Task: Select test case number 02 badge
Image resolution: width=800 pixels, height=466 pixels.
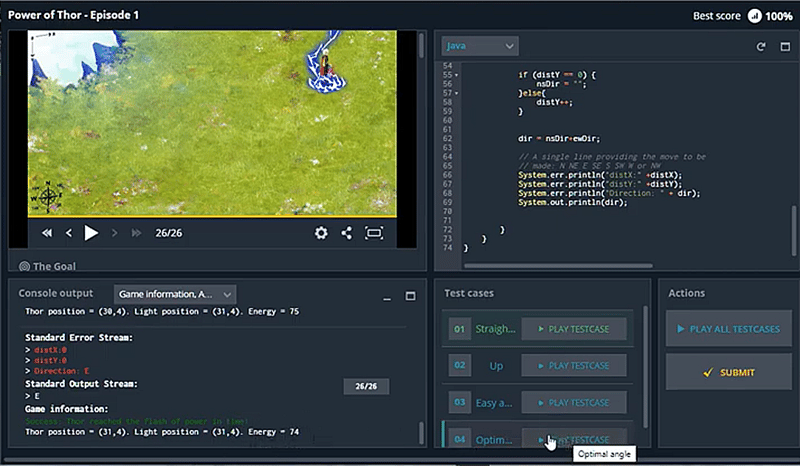Action: [459, 365]
